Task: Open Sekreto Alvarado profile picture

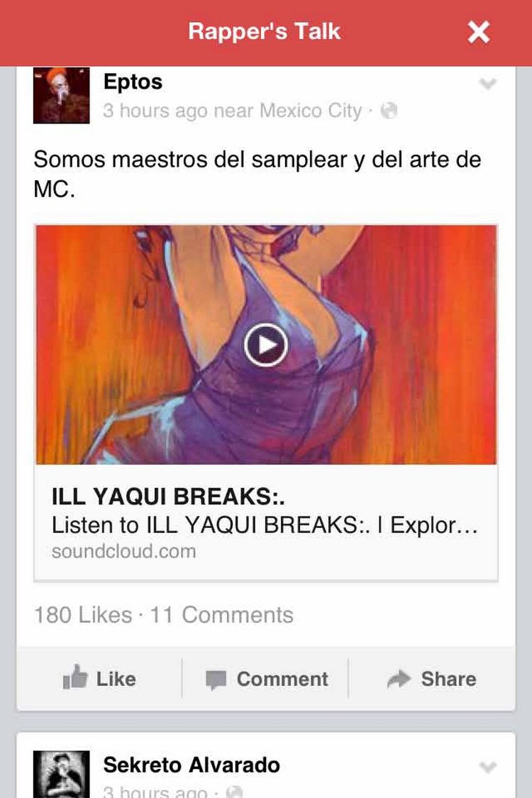Action: [61, 774]
